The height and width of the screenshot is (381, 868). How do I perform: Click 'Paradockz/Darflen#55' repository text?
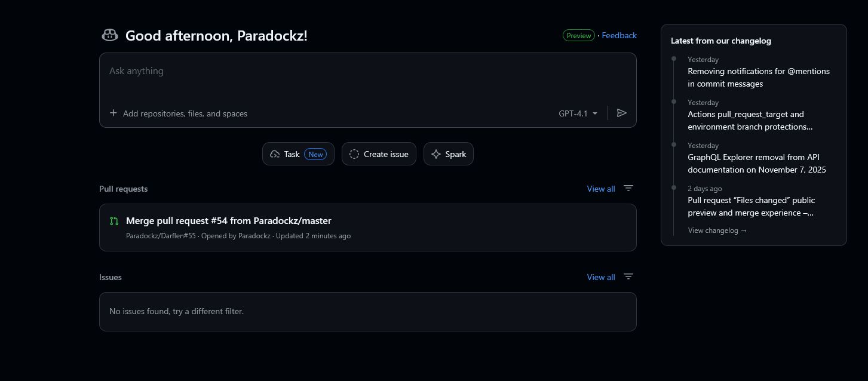point(161,236)
